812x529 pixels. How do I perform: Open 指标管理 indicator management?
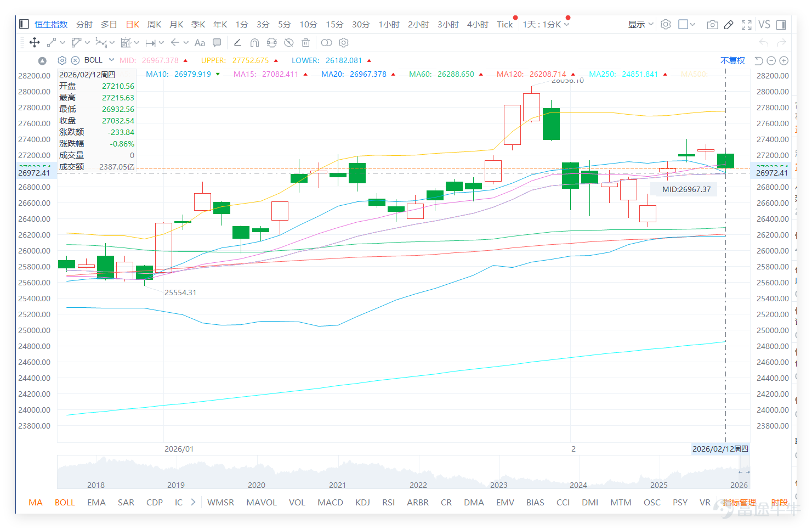pos(739,502)
